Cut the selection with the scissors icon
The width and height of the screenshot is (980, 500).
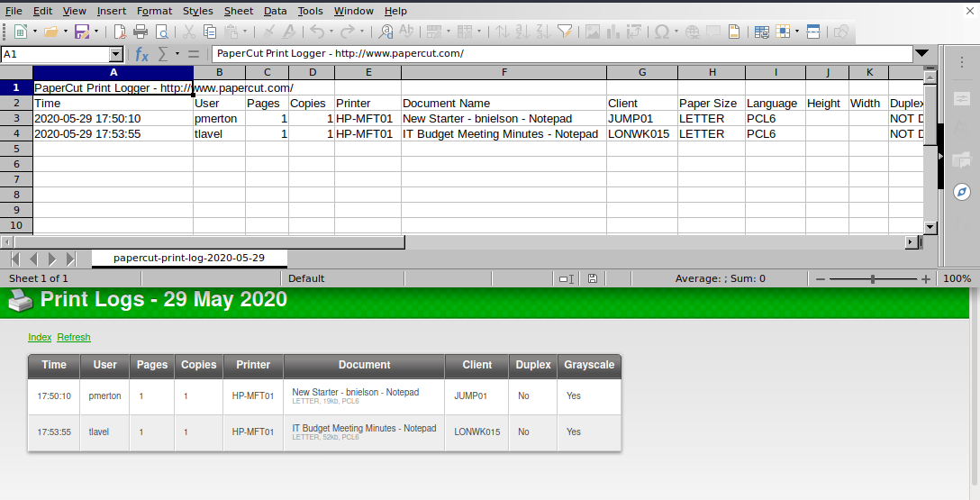click(x=189, y=32)
